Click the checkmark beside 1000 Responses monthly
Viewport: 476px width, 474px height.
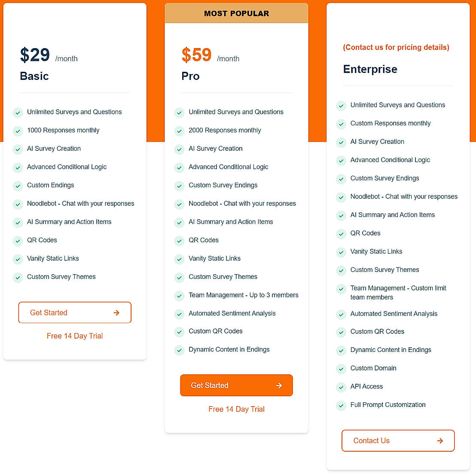(18, 131)
